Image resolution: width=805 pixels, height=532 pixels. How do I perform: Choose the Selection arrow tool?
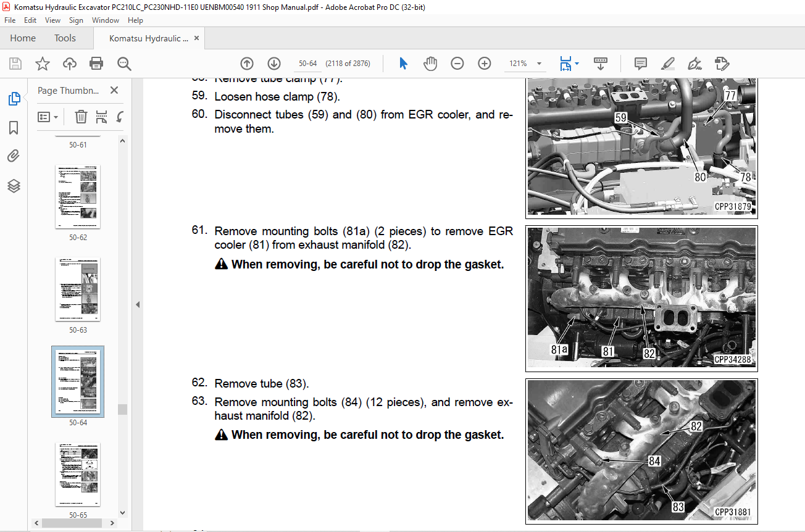[x=404, y=64]
